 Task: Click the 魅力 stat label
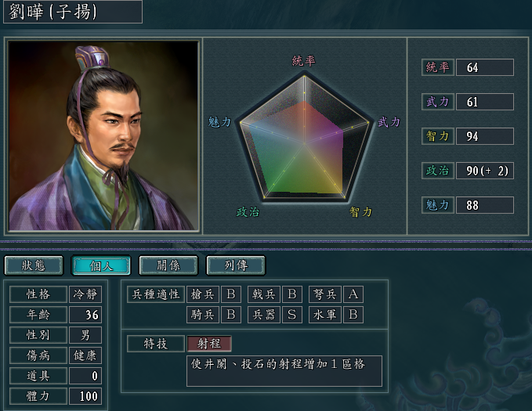[438, 205]
